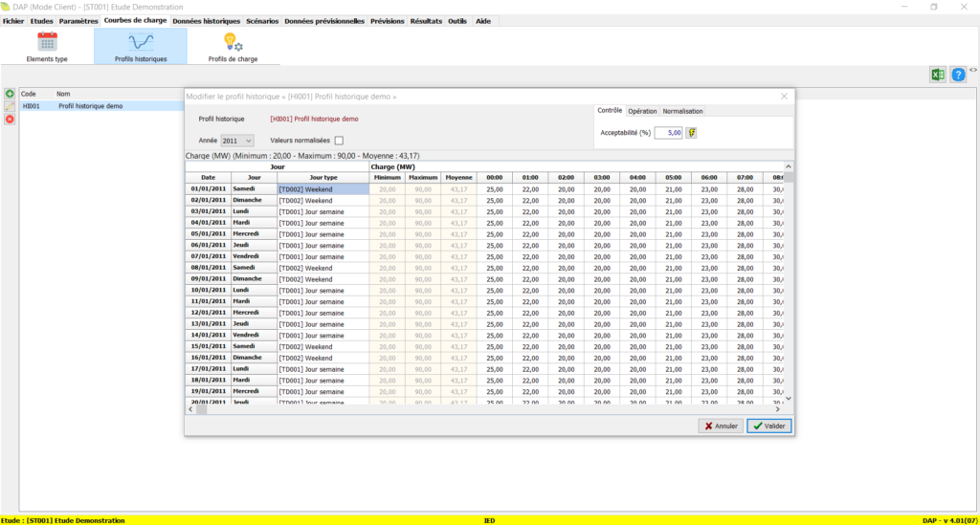
Task: Open the Scénarios menu
Action: (262, 20)
